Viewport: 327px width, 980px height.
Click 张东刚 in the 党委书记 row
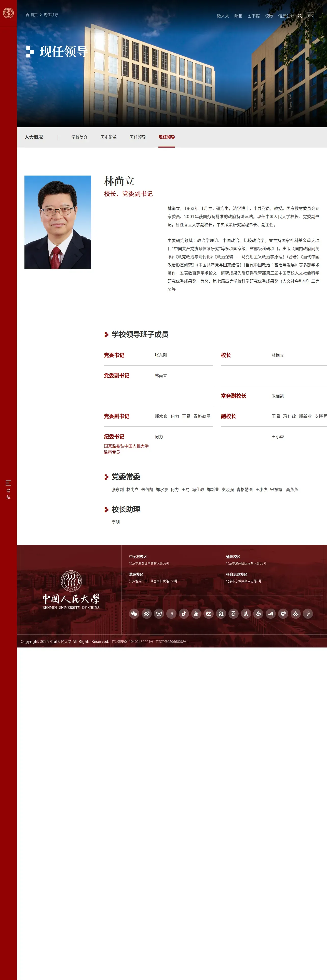point(161,355)
